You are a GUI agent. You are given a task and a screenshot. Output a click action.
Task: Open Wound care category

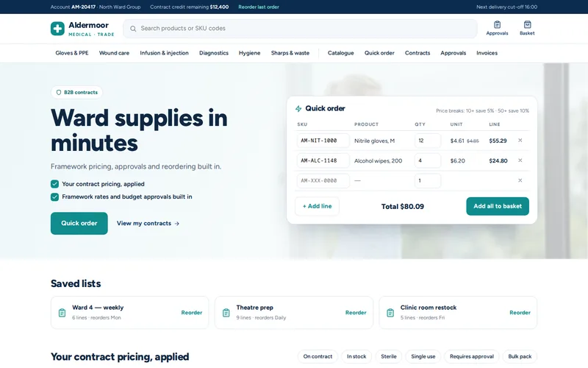(x=114, y=53)
